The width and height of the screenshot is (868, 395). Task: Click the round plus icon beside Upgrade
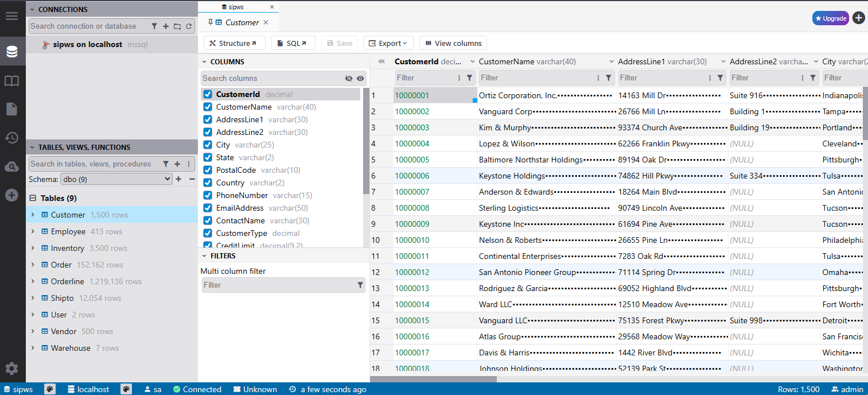[859, 18]
